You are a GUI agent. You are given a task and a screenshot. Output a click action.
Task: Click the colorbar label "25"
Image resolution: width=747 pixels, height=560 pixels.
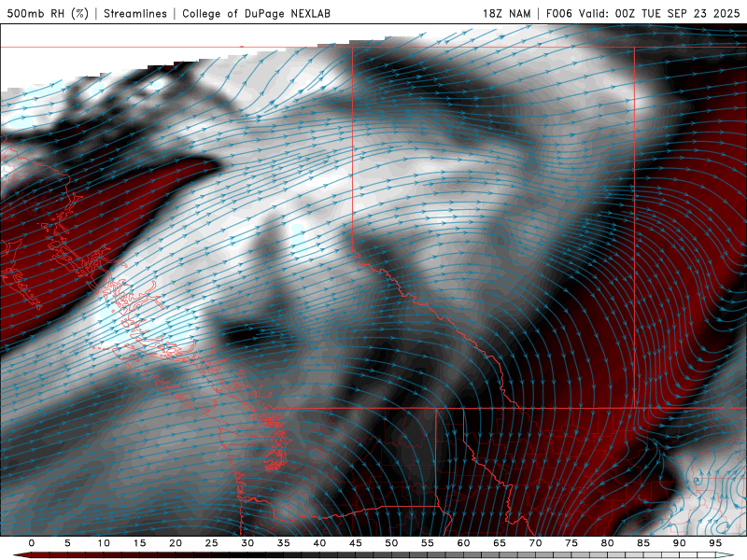tap(212, 543)
